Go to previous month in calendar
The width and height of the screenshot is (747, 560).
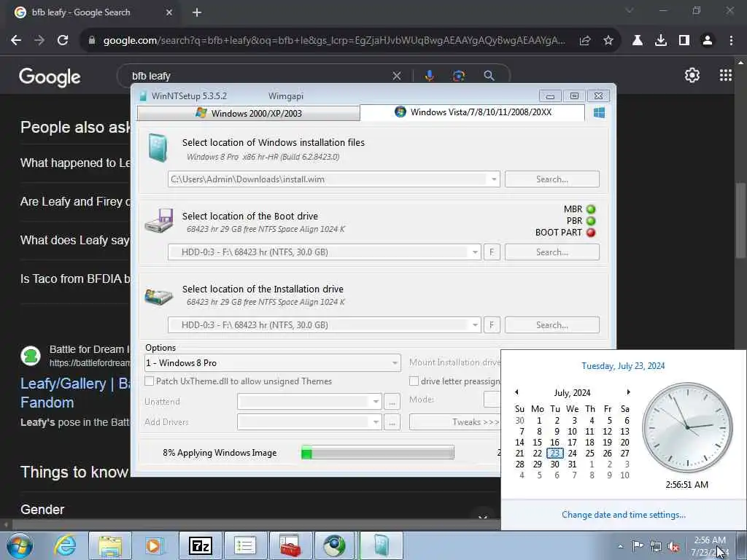(516, 392)
